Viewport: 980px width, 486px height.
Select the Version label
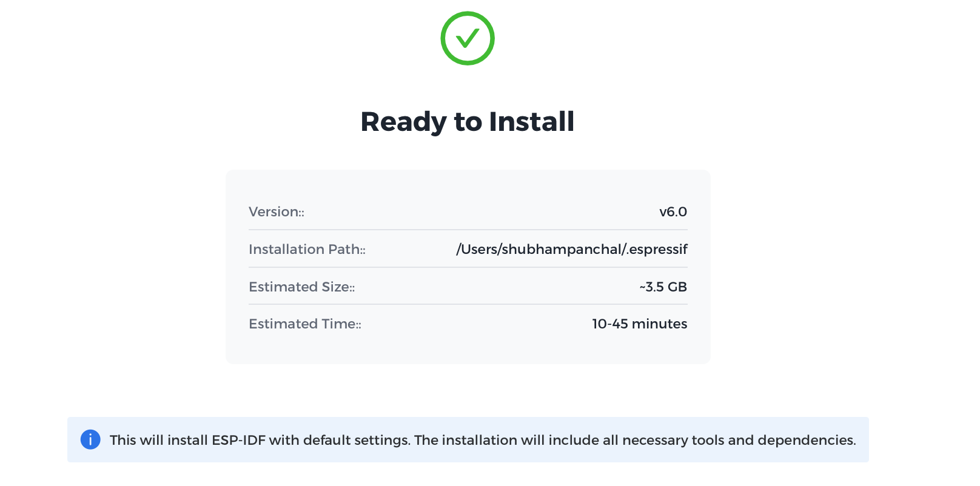[x=276, y=212]
